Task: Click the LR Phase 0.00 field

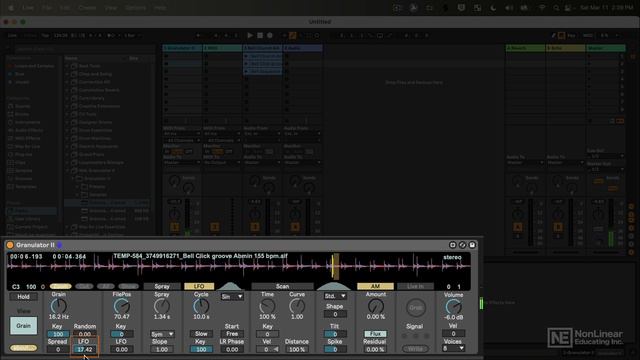Action: click(x=232, y=349)
